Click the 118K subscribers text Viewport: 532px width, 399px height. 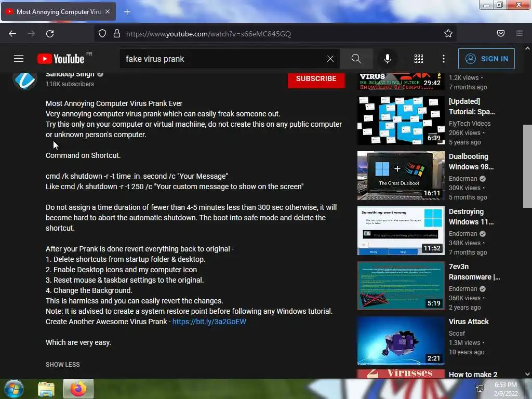pos(70,84)
